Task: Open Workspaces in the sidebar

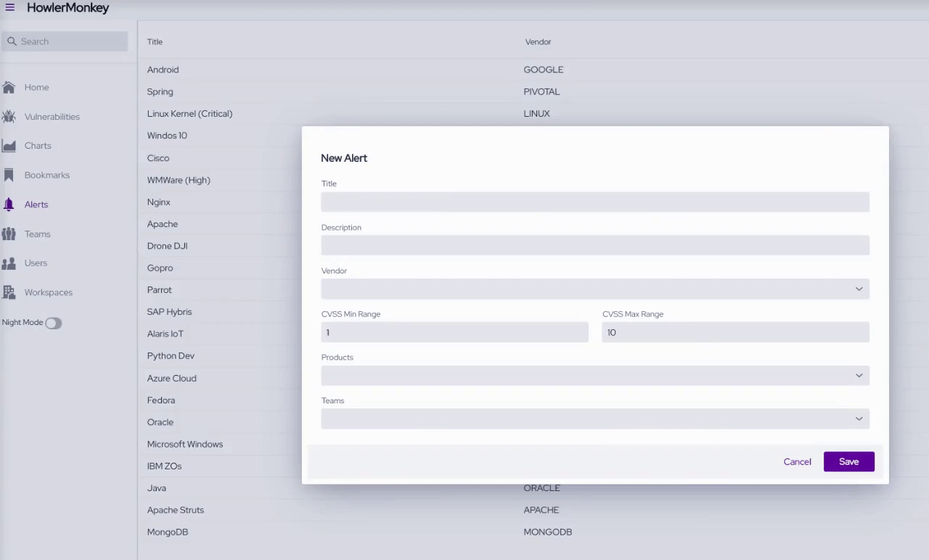Action: 49,292
